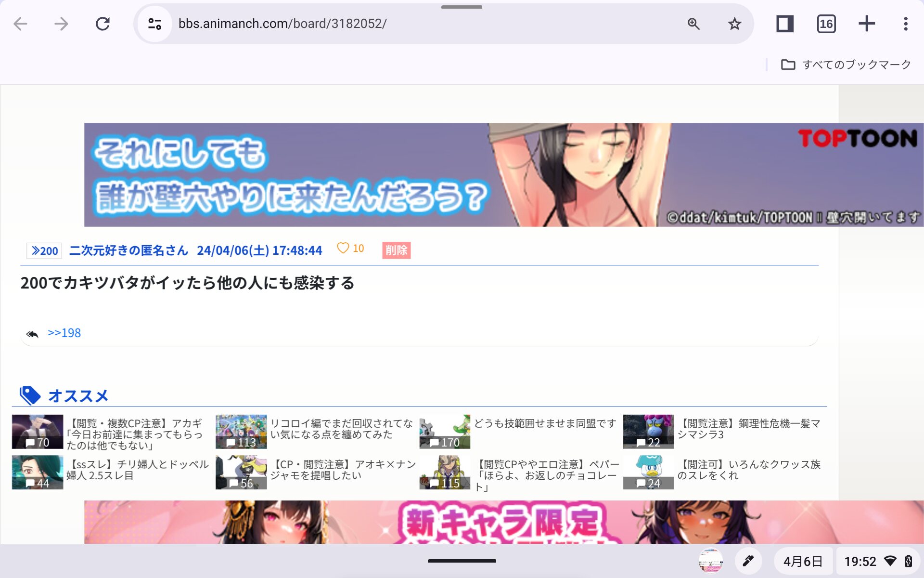The image size is (924, 578).
Task: Open the side panel icon
Action: (784, 24)
